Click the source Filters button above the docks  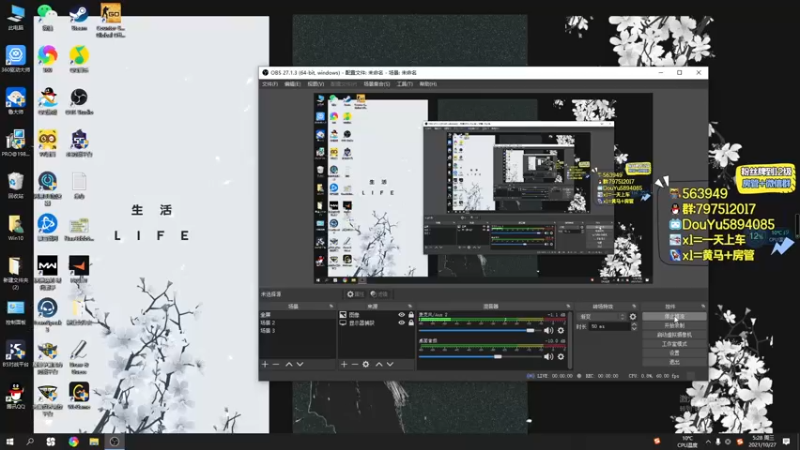click(x=379, y=294)
